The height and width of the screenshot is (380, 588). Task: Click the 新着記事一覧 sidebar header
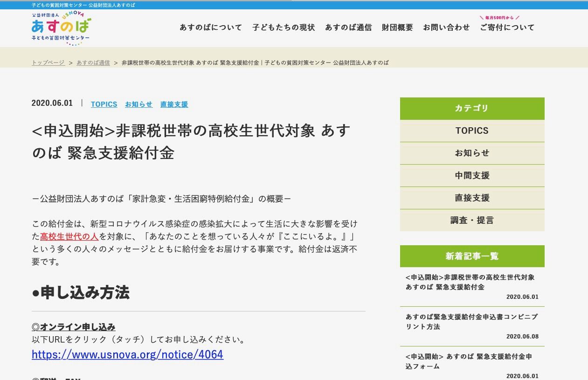coord(472,256)
